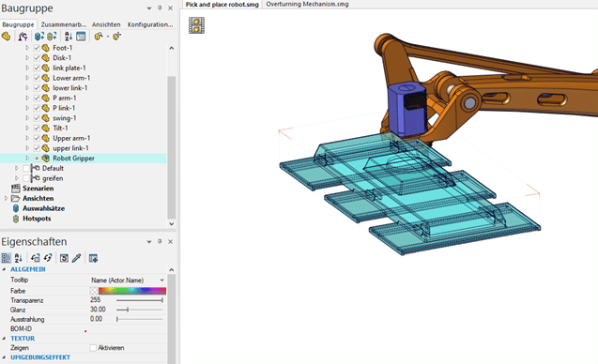This screenshot has width=598, height=364.
Task: Select the Hotspots tree entry
Action: pyautogui.click(x=37, y=219)
